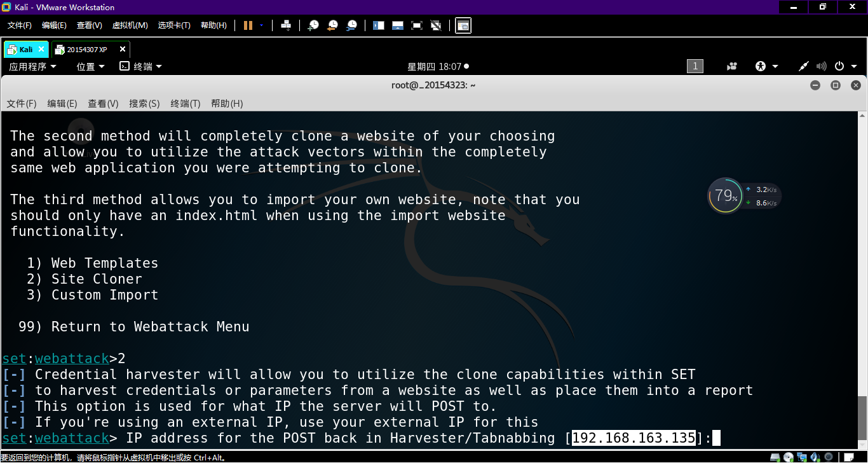868x463 pixels.
Task: Click the screen recorder camera icon in the Kali panel
Action: click(732, 66)
